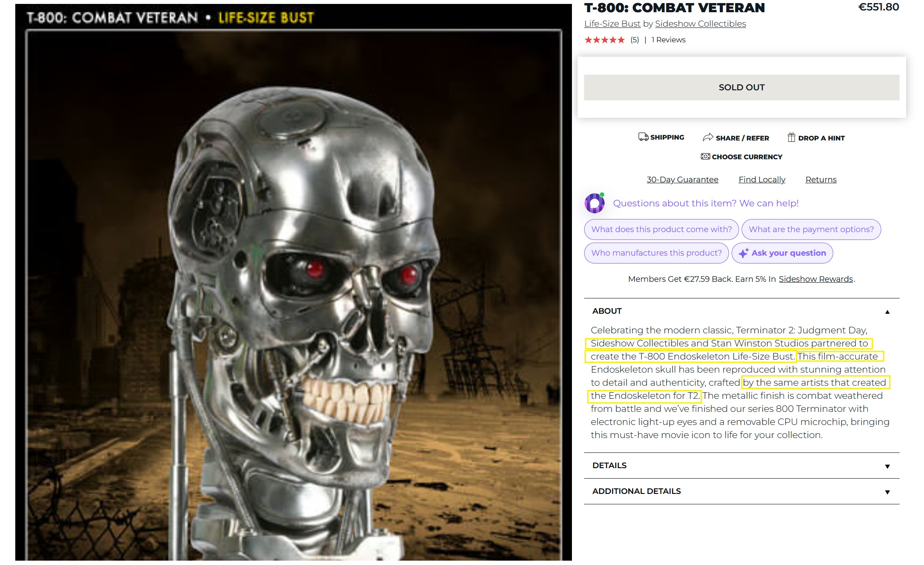
Task: Click the five-star rating
Action: pyautogui.click(x=605, y=40)
